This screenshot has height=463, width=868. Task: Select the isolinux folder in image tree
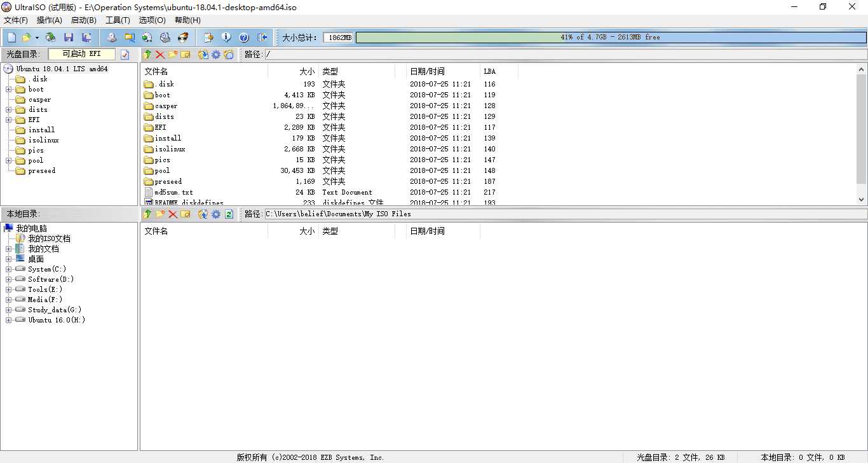(43, 141)
